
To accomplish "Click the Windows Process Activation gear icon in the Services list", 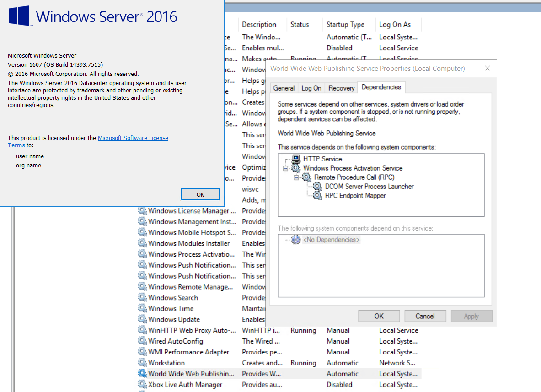I will (142, 254).
